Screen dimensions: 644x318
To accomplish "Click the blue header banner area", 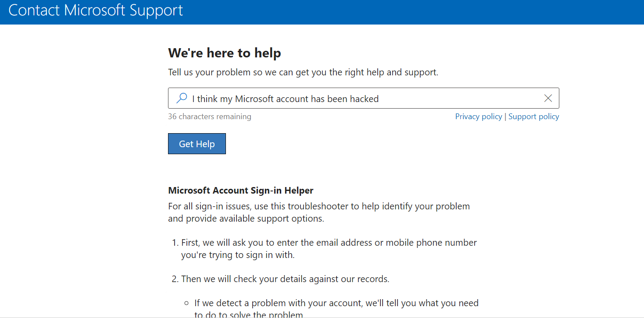I will [x=322, y=12].
